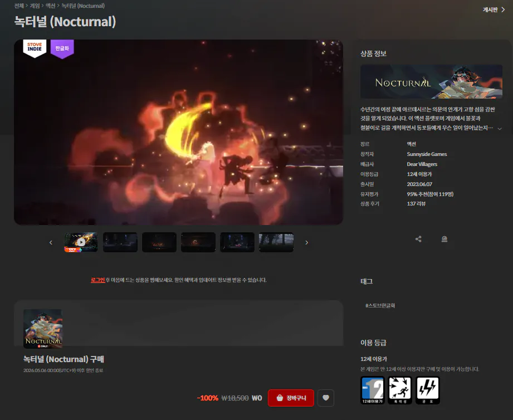Select the sixth screenshot thumbnail
The image size is (513, 420).
(x=276, y=242)
